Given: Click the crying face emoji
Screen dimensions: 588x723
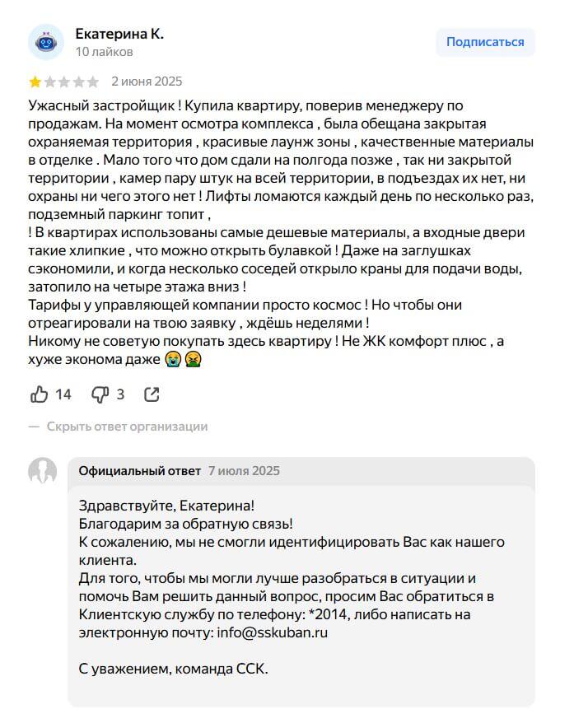Looking at the screenshot, I should [173, 360].
